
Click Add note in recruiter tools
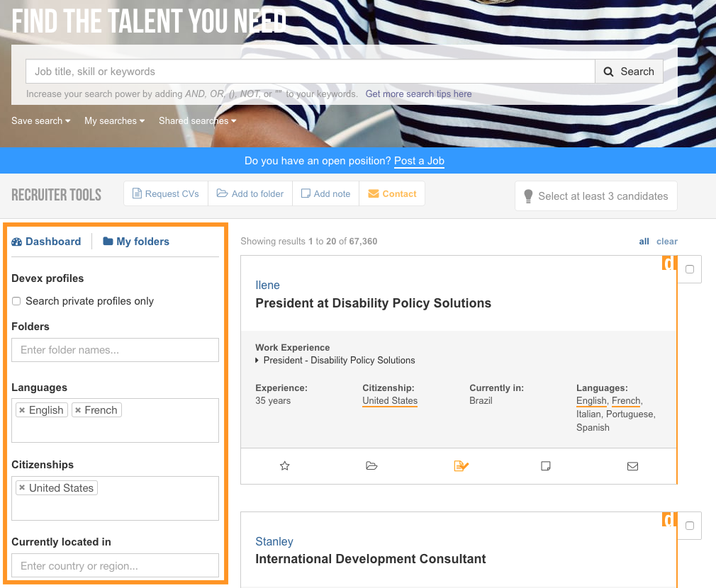[325, 194]
